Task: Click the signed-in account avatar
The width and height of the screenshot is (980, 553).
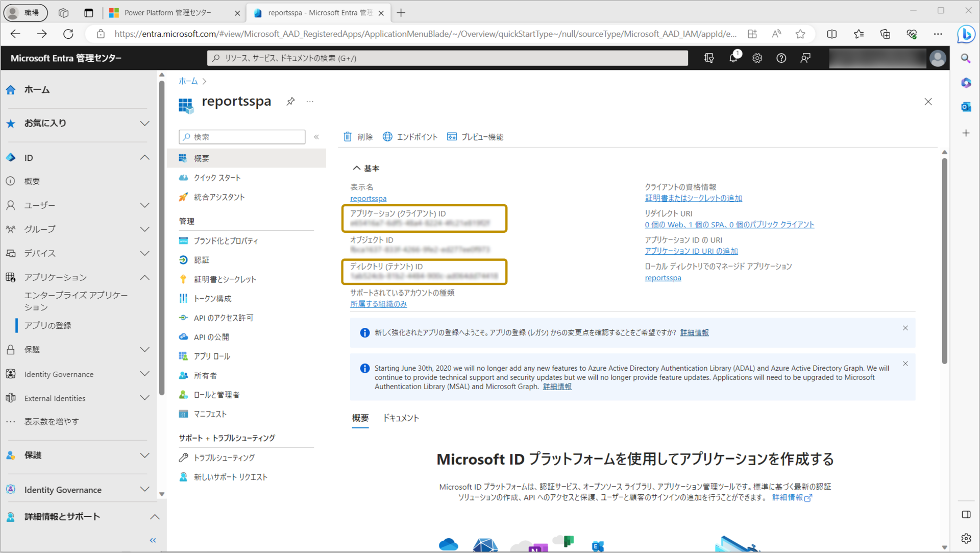Action: coord(938,58)
